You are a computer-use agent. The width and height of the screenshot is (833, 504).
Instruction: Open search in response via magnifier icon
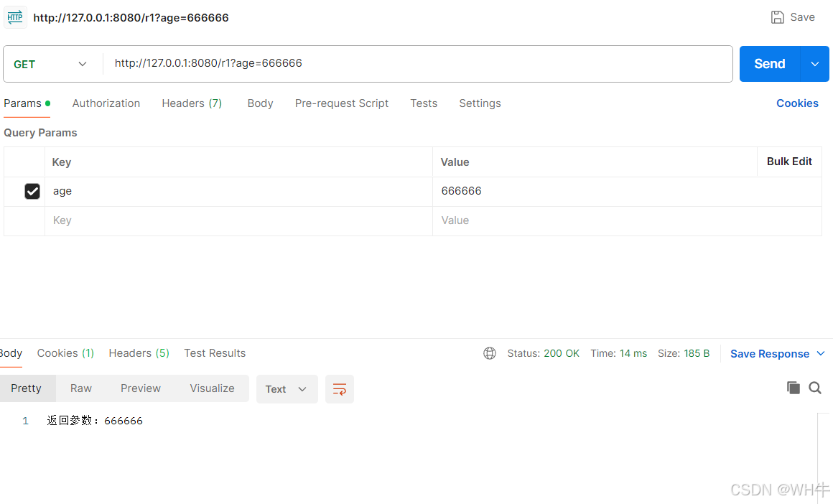coord(815,388)
